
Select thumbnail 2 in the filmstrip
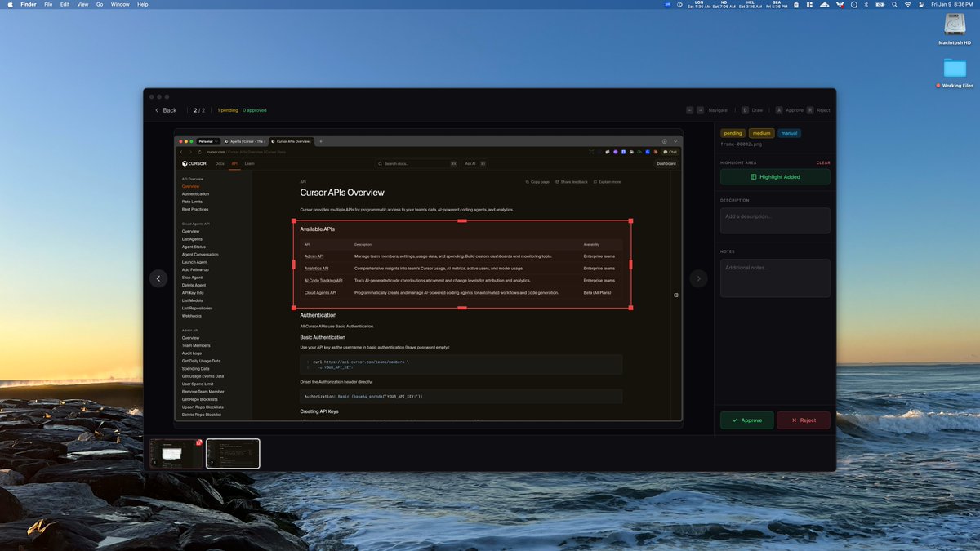click(233, 454)
